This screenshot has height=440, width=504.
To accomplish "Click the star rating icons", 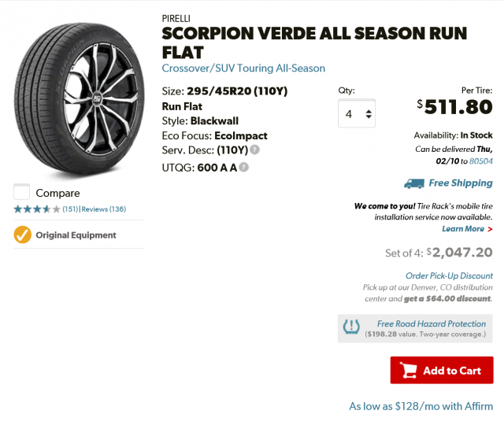I will [x=36, y=209].
